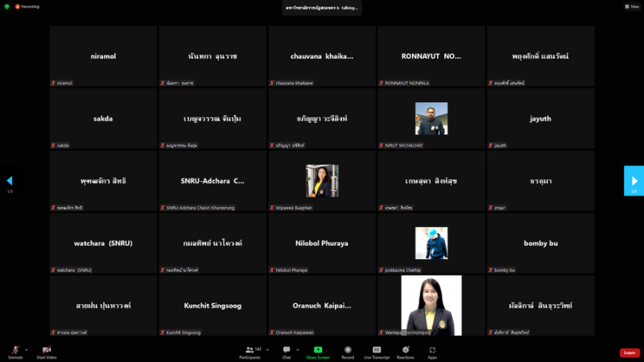Select the NIRUT WICHACHAT participant tile

pyautogui.click(x=431, y=118)
